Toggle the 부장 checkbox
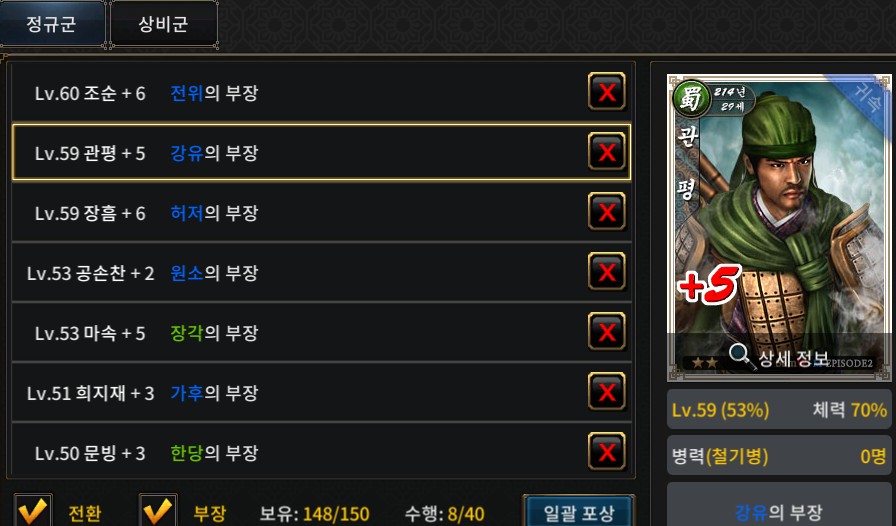This screenshot has width=896, height=526. pyautogui.click(x=158, y=511)
